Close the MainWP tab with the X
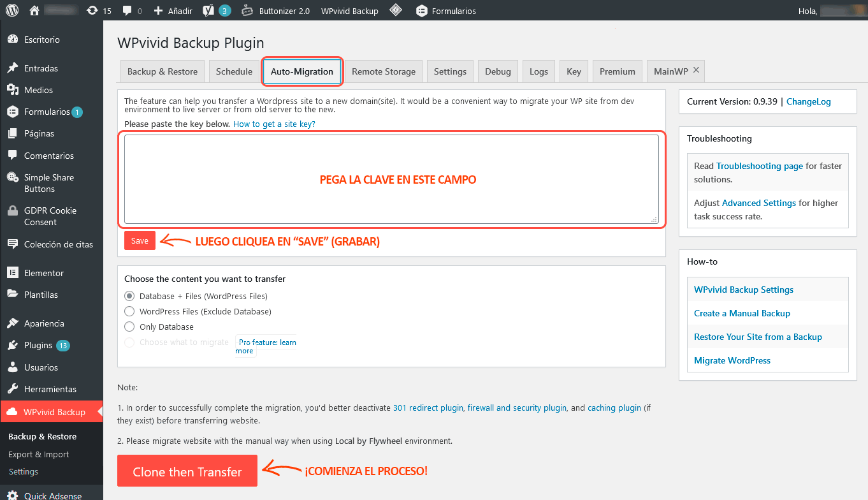Image resolution: width=868 pixels, height=500 pixels. click(697, 70)
